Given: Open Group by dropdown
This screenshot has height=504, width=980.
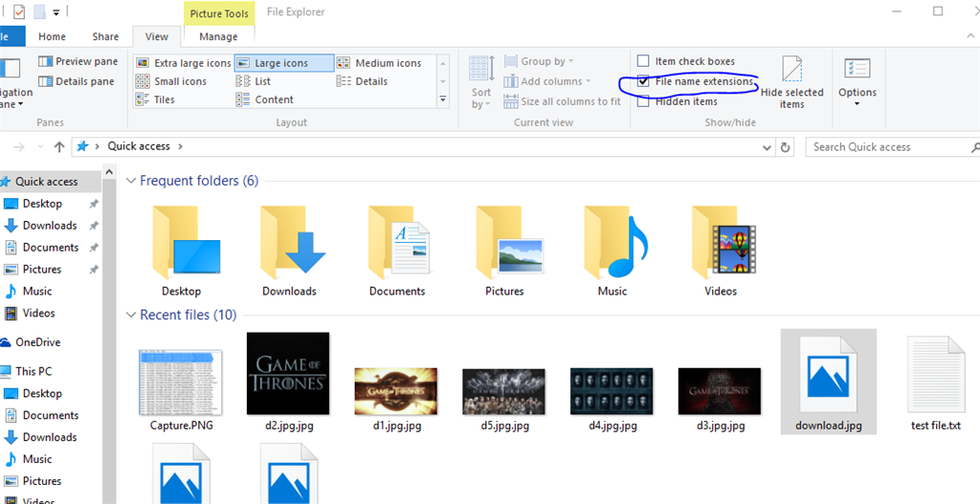Looking at the screenshot, I should [x=539, y=61].
